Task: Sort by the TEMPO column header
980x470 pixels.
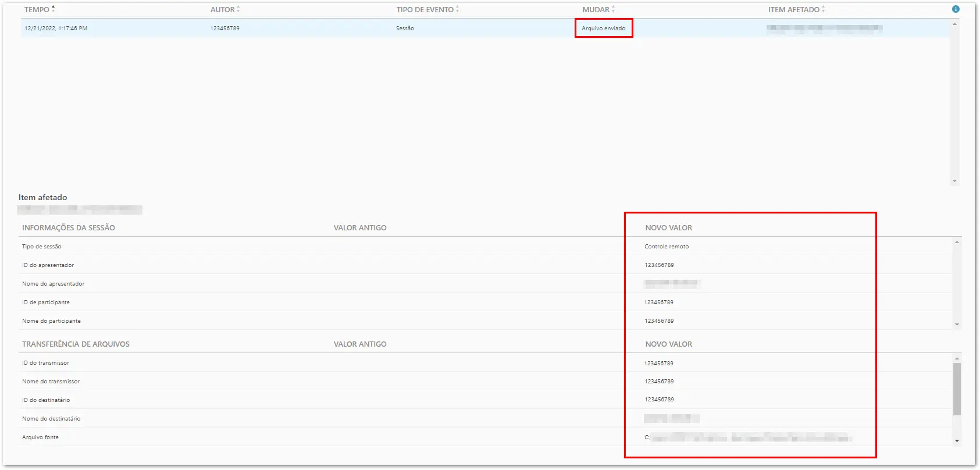Action: pyautogui.click(x=40, y=9)
